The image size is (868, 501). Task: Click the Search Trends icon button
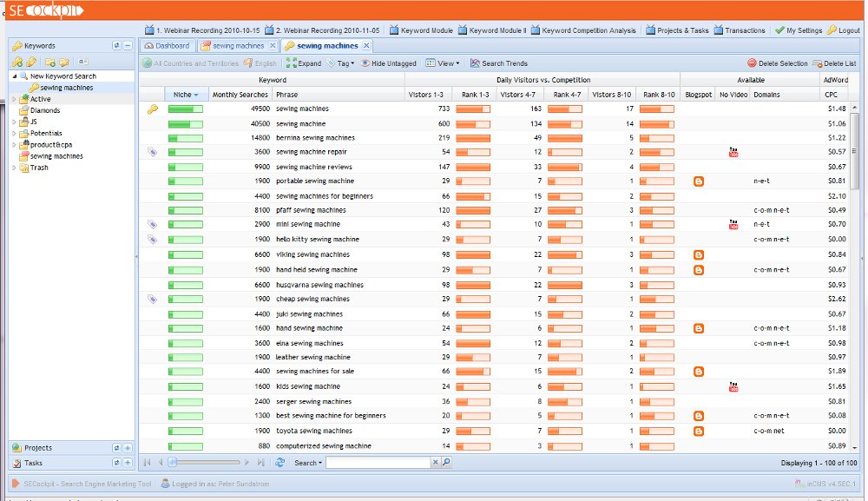[x=475, y=63]
